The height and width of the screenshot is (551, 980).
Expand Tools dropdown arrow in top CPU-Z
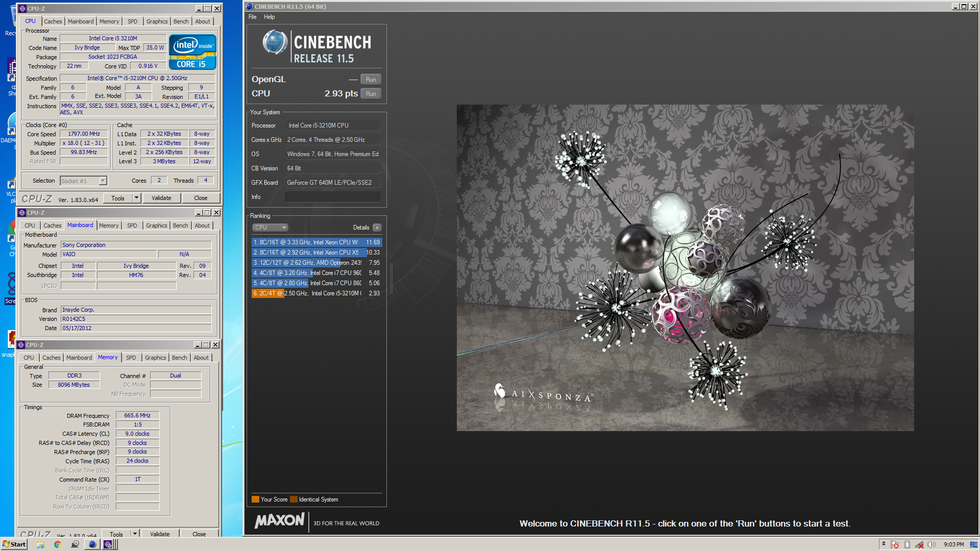click(136, 198)
